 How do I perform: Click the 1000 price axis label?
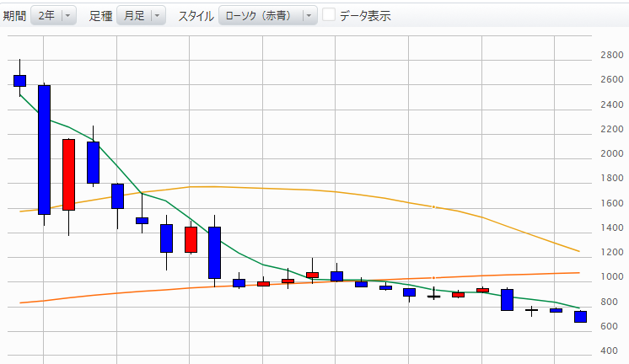(612, 276)
